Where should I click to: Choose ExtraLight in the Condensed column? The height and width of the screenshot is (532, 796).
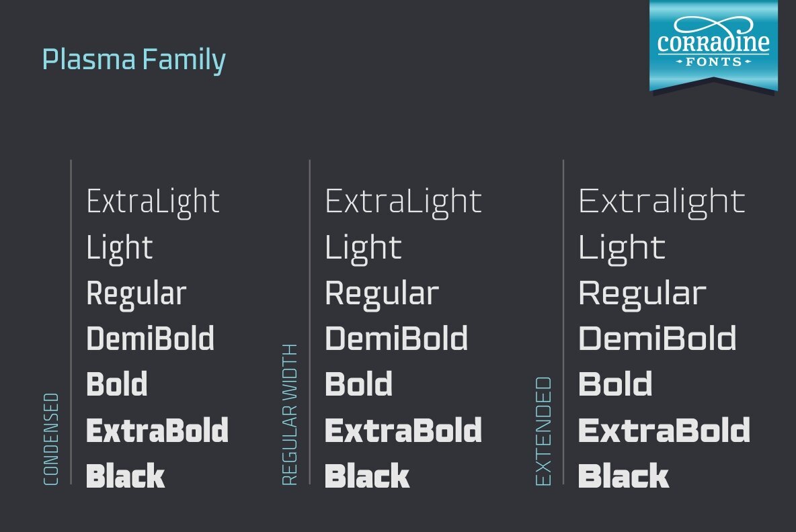pos(153,202)
